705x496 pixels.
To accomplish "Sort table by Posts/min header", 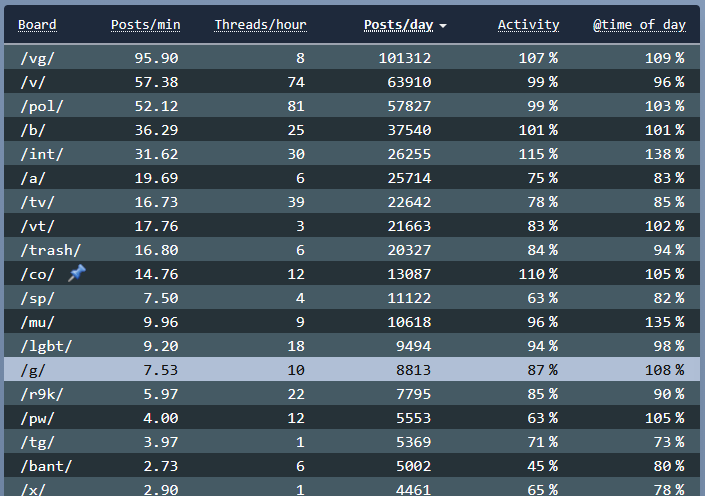I will pos(145,25).
